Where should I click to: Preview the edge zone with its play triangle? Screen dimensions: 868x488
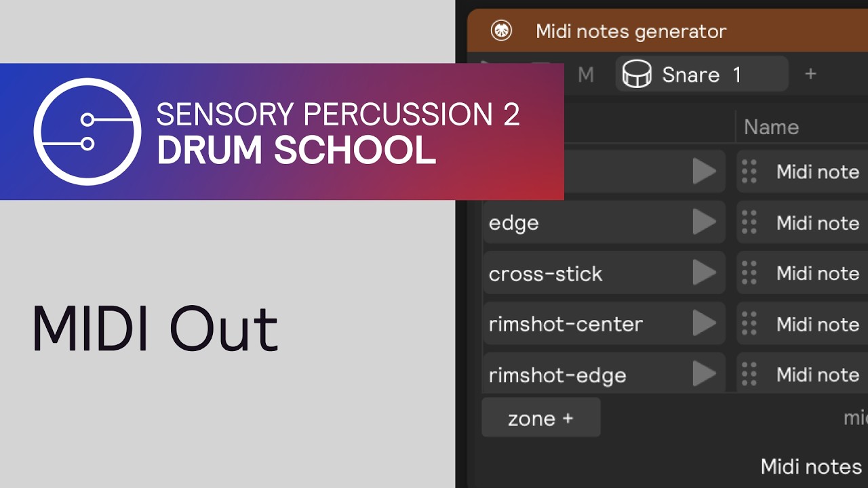(704, 222)
